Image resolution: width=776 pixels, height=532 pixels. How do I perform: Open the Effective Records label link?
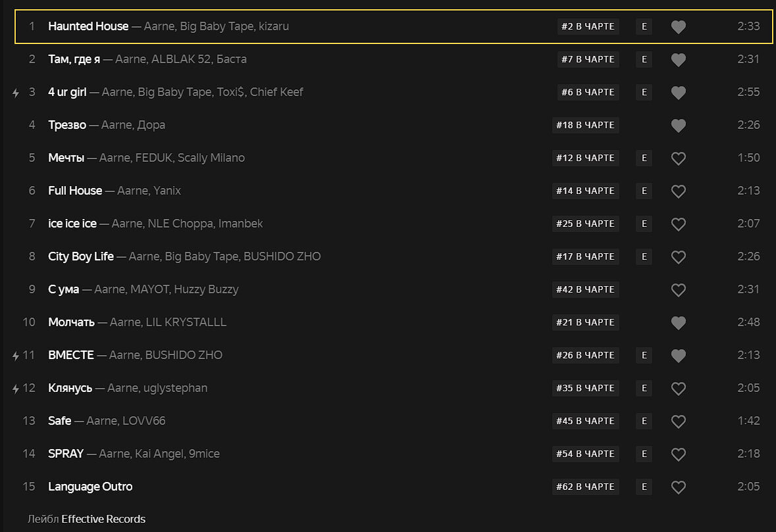103,519
